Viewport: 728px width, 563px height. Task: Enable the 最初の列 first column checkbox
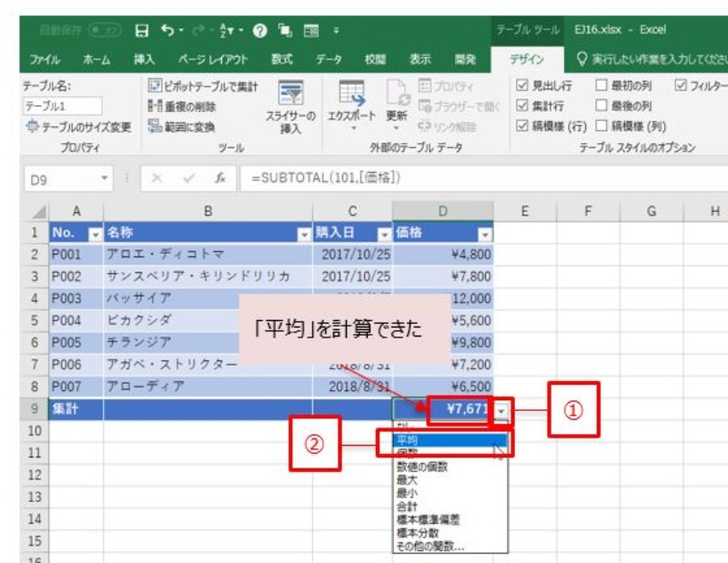click(602, 87)
